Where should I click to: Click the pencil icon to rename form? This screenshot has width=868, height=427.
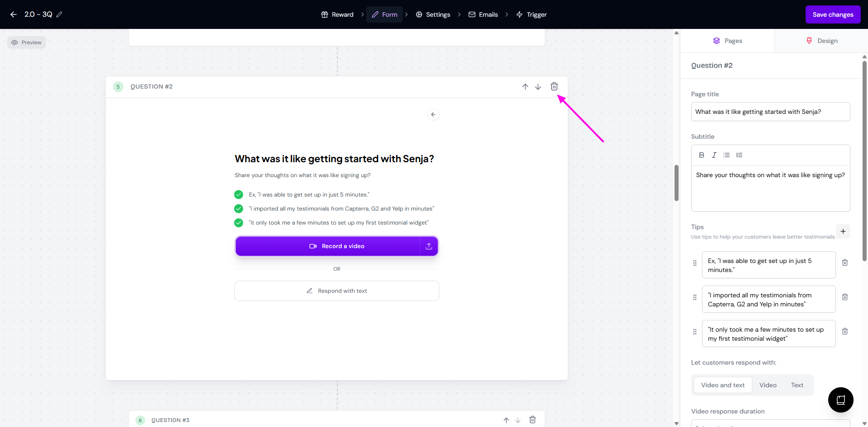point(59,14)
